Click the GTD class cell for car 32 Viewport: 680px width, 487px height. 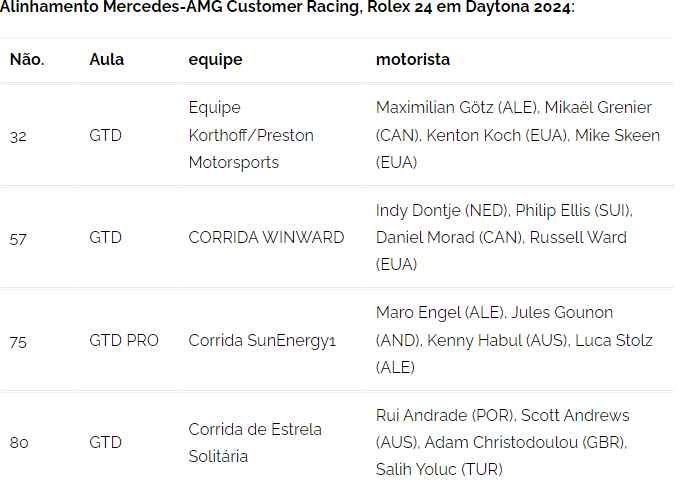pos(105,135)
